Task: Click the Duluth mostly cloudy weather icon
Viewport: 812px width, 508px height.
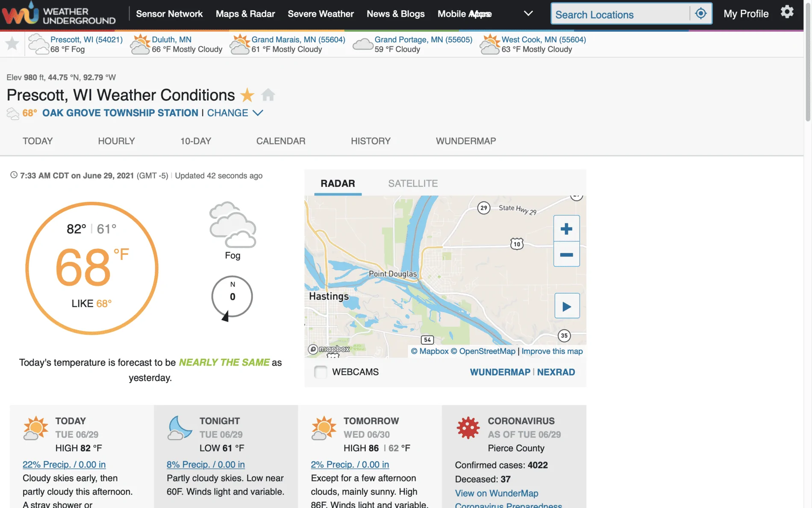Action: click(140, 44)
